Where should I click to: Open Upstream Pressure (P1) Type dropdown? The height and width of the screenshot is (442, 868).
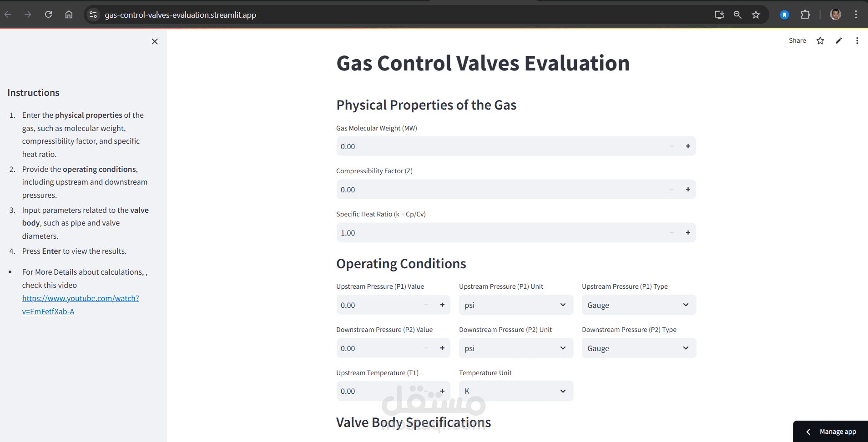pyautogui.click(x=638, y=305)
